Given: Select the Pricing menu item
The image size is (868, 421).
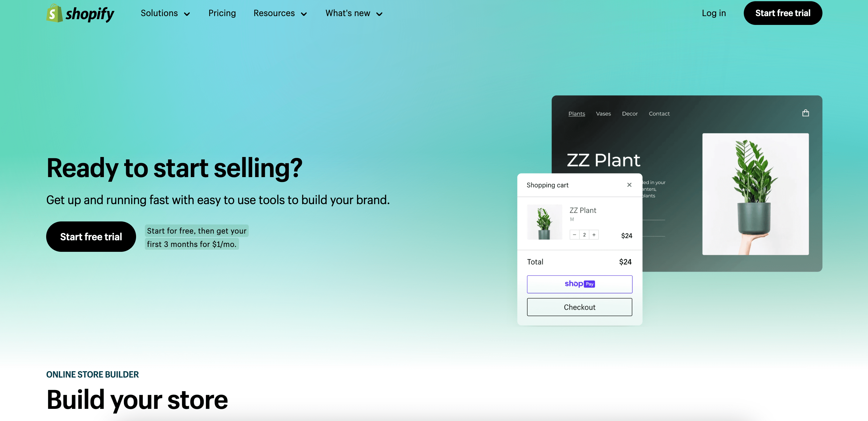Looking at the screenshot, I should pos(222,13).
